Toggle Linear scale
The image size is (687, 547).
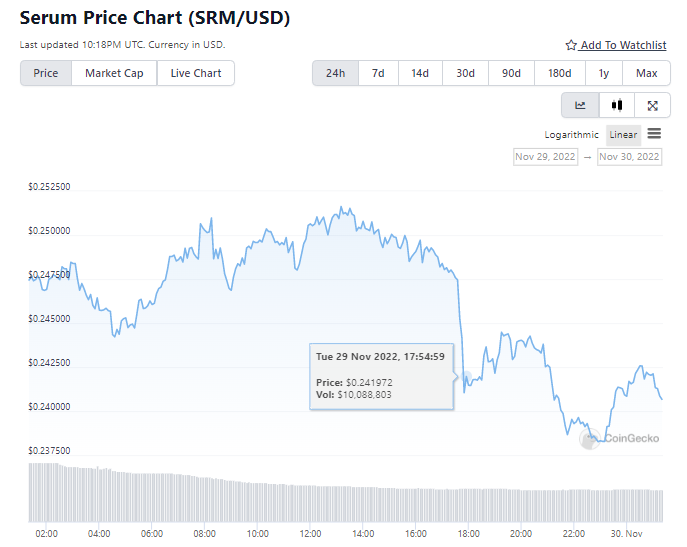[x=623, y=135]
